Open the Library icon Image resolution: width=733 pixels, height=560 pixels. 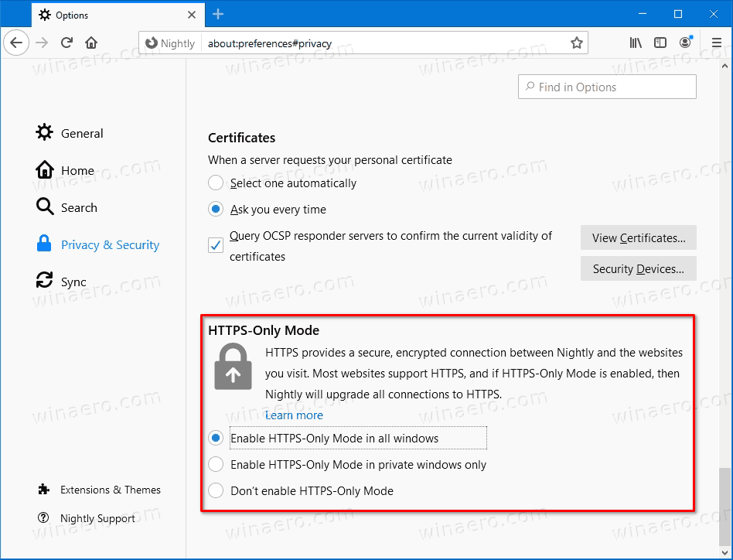pyautogui.click(x=636, y=43)
